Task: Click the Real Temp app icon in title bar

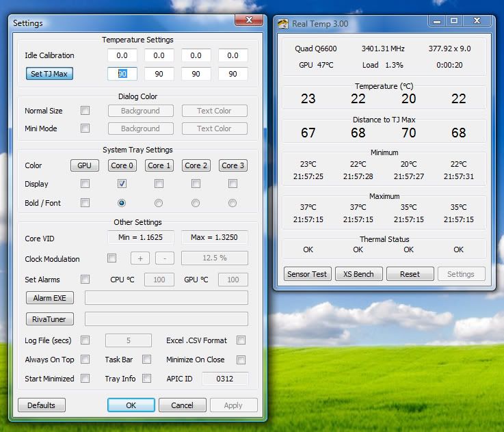Action: coord(283,24)
